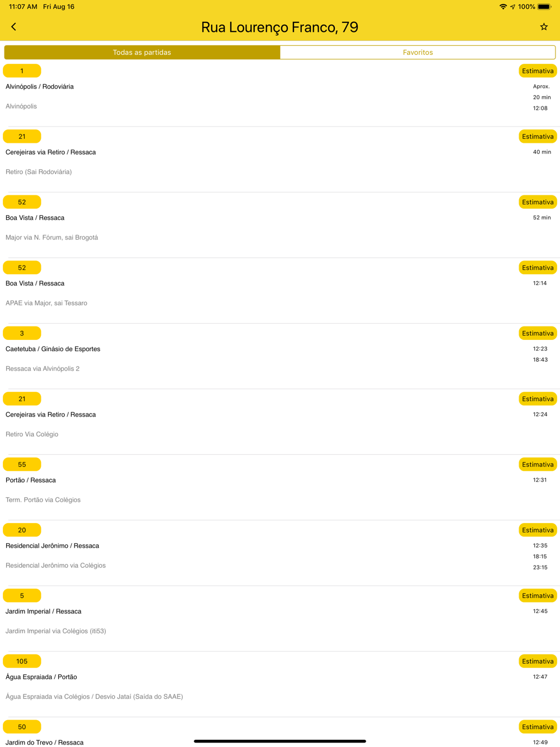Tap the Jardim do Trevo / Ressaca row

click(280, 732)
